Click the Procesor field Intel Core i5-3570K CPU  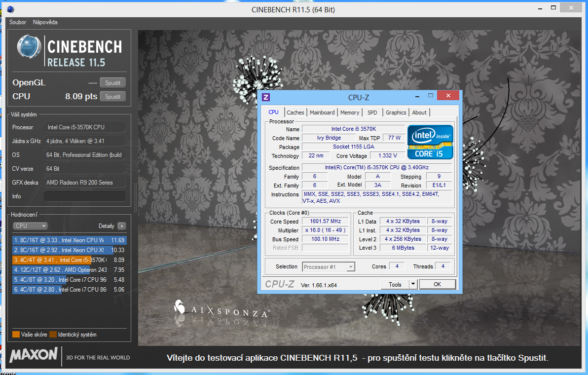point(85,127)
